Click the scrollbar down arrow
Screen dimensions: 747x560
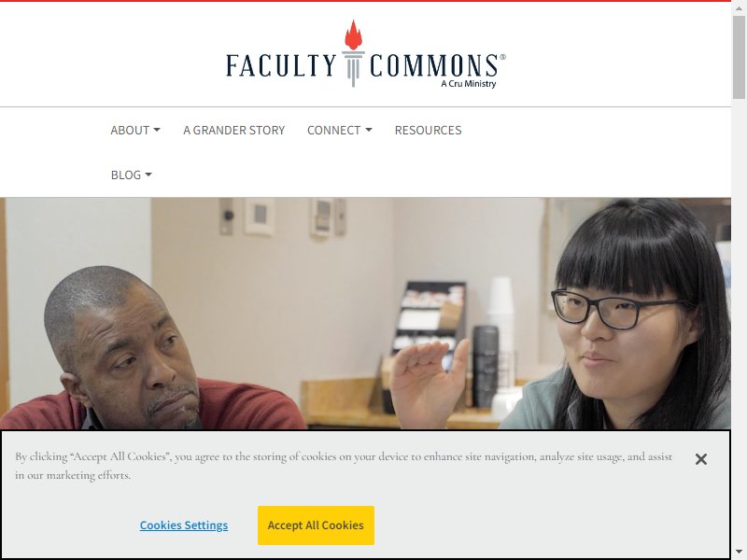coord(739,553)
